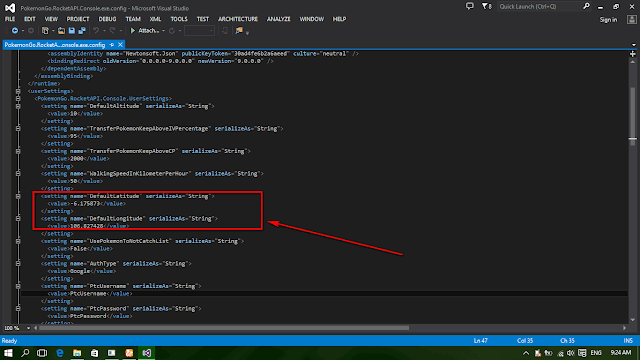Click the volume speaker tray icon
640x360 pixels.
[x=571, y=353]
